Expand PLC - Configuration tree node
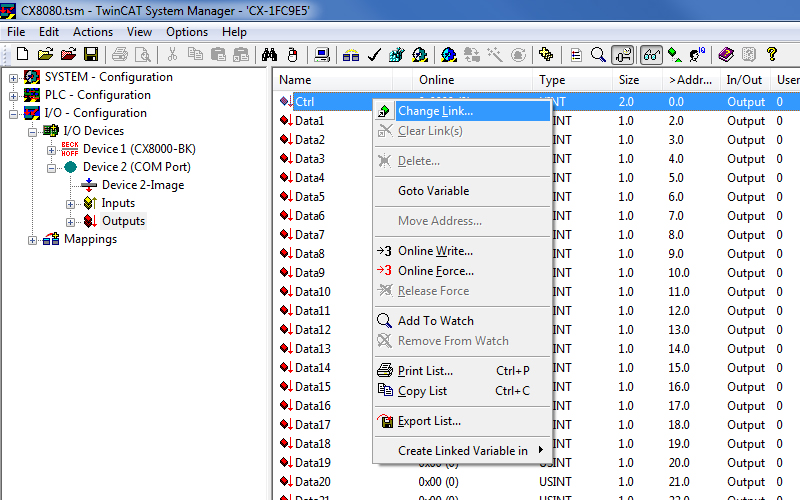The width and height of the screenshot is (800, 500). [x=13, y=96]
